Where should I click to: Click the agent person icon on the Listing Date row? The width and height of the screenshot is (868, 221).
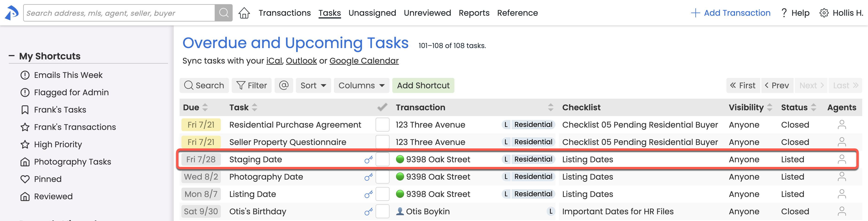(x=841, y=194)
